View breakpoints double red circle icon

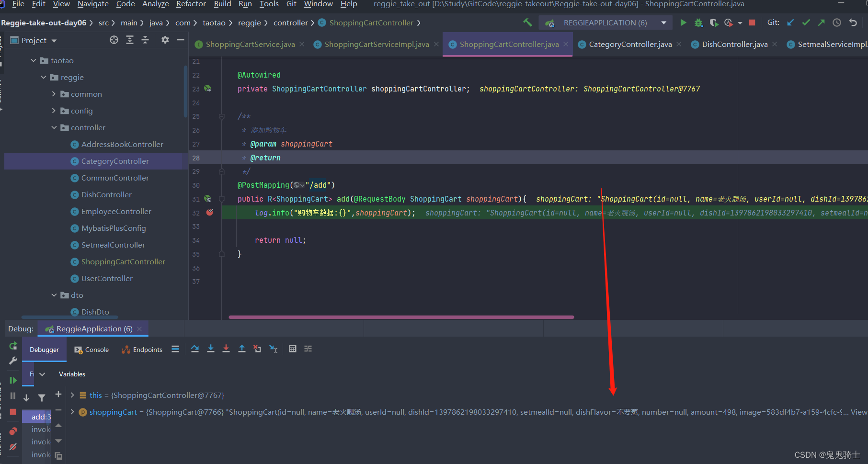pos(13,431)
